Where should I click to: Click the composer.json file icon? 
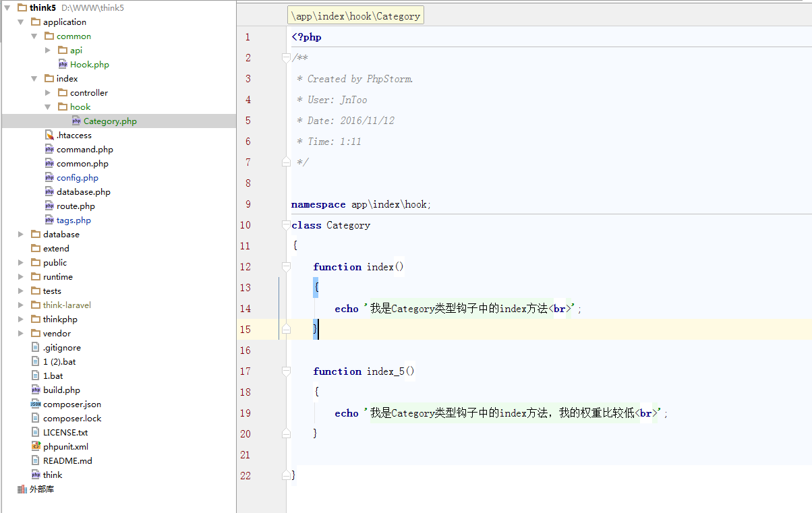[x=36, y=404]
